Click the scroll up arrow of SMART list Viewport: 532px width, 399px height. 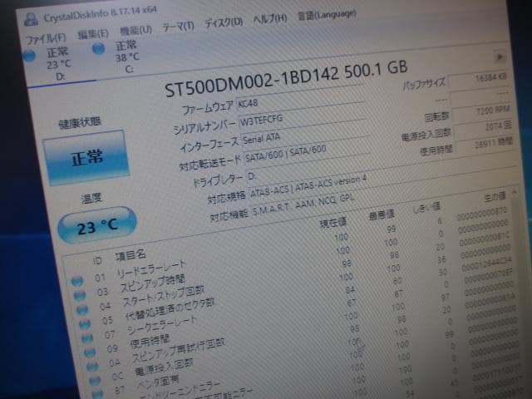(x=515, y=192)
